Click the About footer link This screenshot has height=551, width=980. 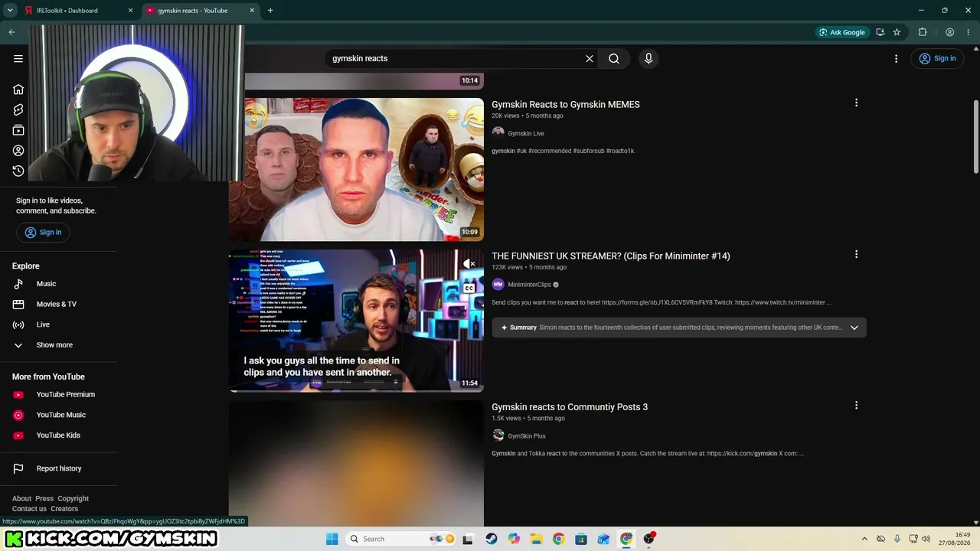click(x=21, y=499)
